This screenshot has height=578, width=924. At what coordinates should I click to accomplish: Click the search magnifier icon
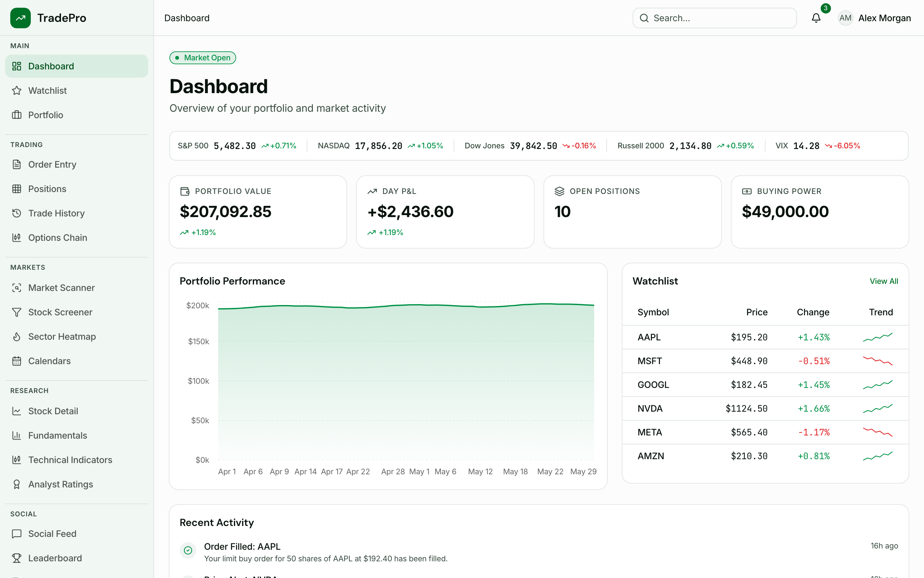point(644,18)
